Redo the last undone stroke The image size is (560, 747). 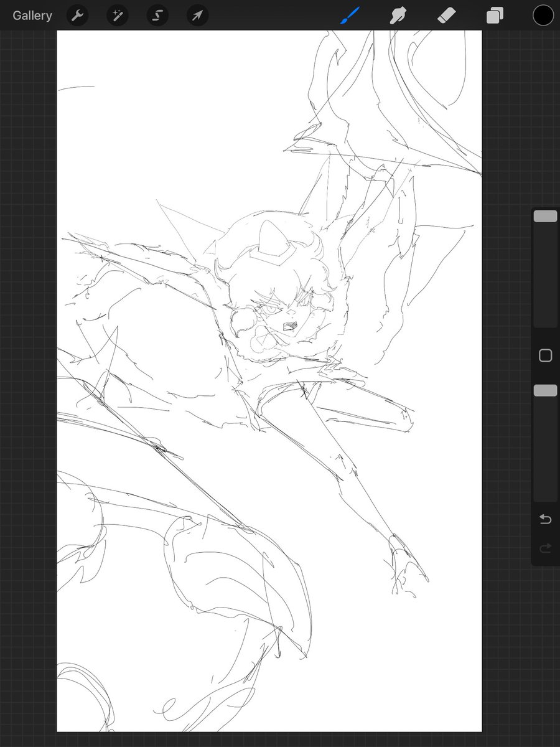point(545,548)
